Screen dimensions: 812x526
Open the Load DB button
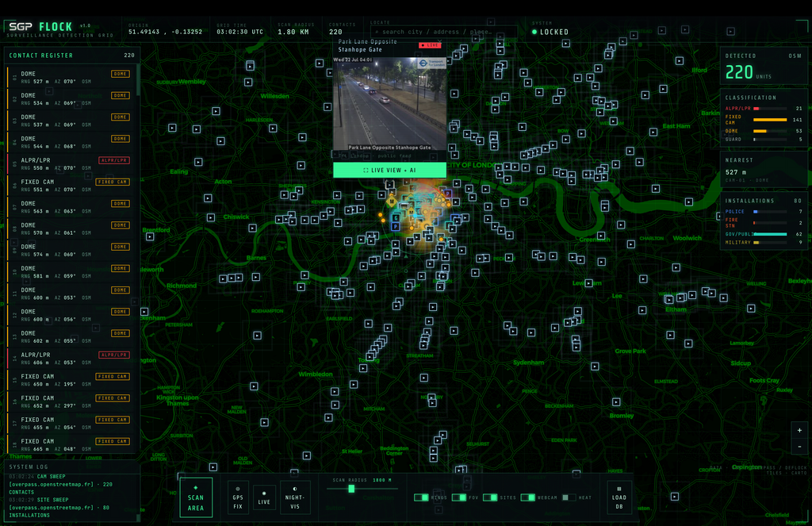pyautogui.click(x=619, y=497)
